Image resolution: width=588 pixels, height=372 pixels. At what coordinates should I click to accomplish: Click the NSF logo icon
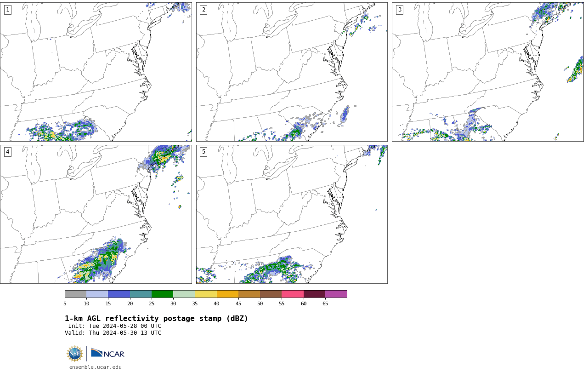coord(75,354)
